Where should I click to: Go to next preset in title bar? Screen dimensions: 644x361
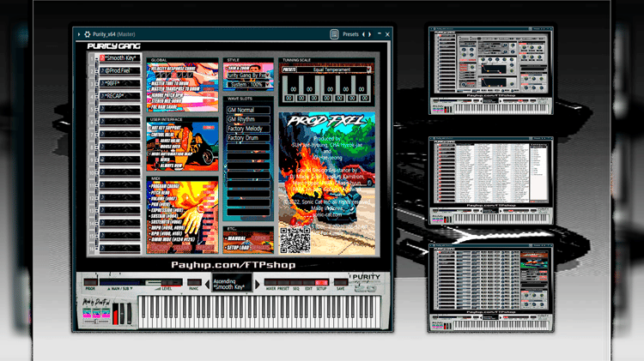[x=369, y=34]
